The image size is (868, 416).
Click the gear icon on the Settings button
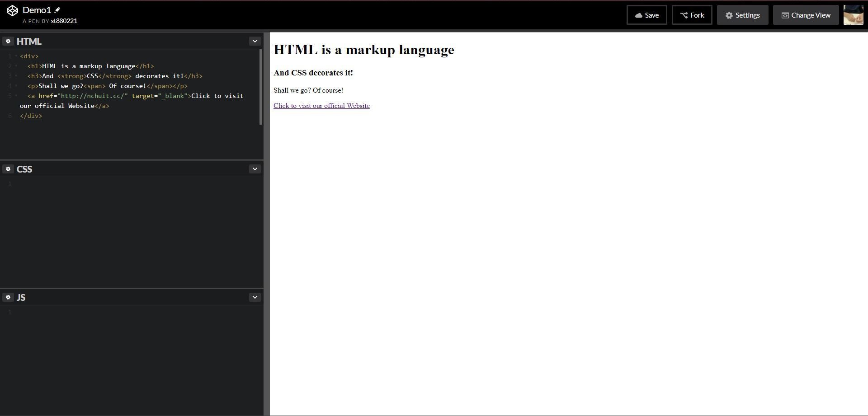tap(729, 15)
